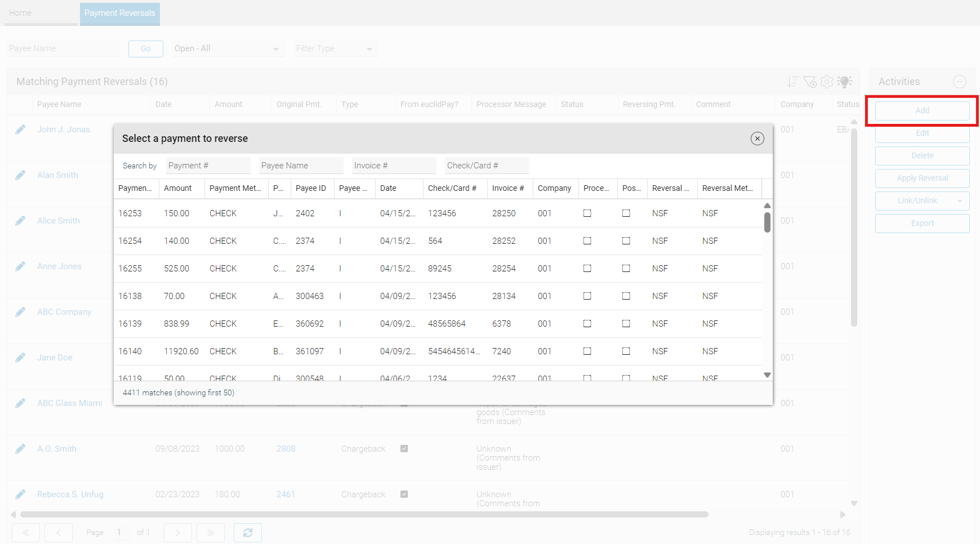Click payee indicator for payment 16139
The height and width of the screenshot is (544, 980).
click(x=340, y=324)
